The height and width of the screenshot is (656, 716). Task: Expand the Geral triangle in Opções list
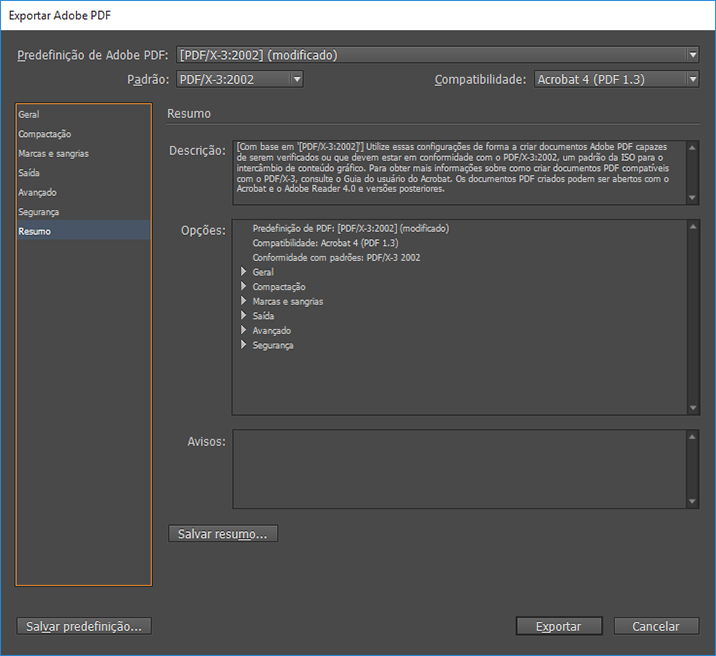coord(243,272)
